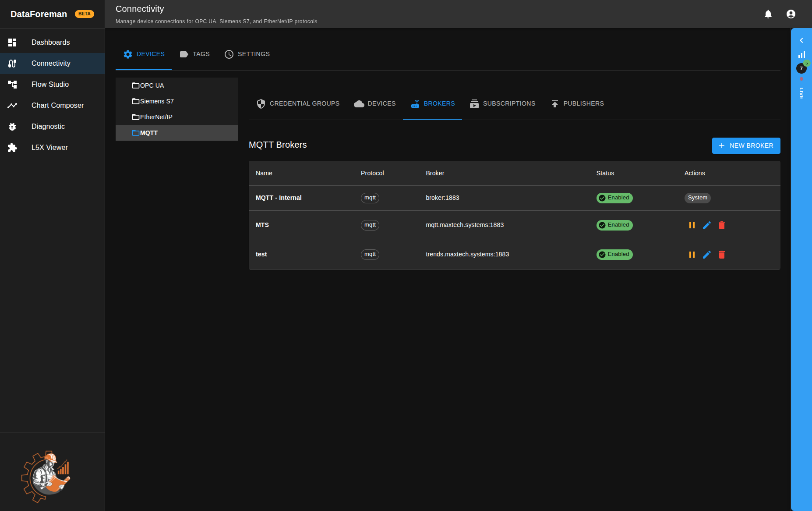Toggle the Enabled status of the MTS broker
The image size is (812, 511).
click(x=614, y=225)
